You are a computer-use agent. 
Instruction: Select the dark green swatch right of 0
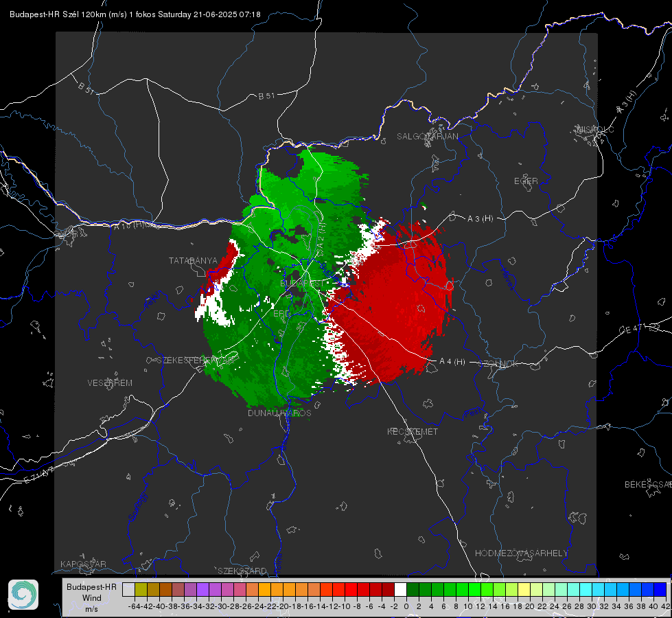(413, 589)
